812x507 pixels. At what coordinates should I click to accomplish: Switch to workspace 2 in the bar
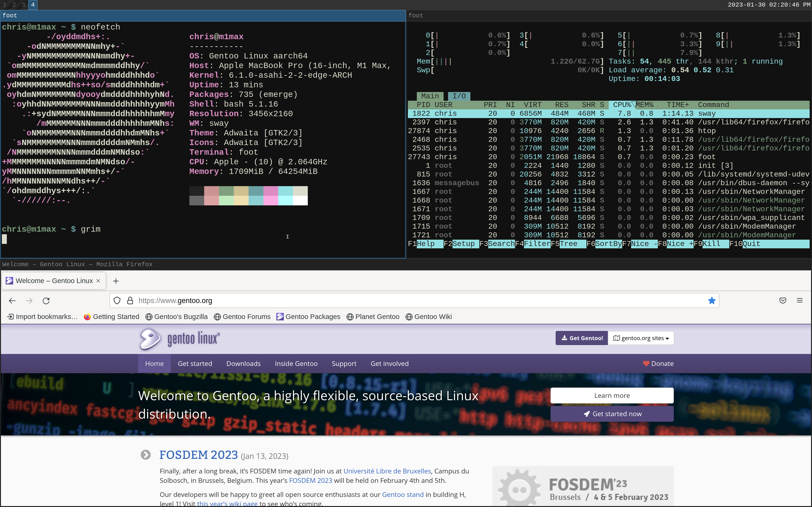14,5
